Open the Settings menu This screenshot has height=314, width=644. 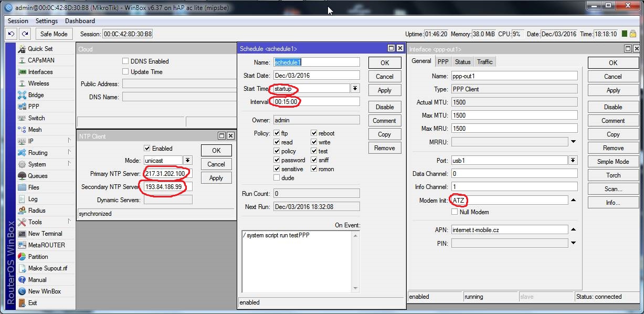tap(47, 21)
